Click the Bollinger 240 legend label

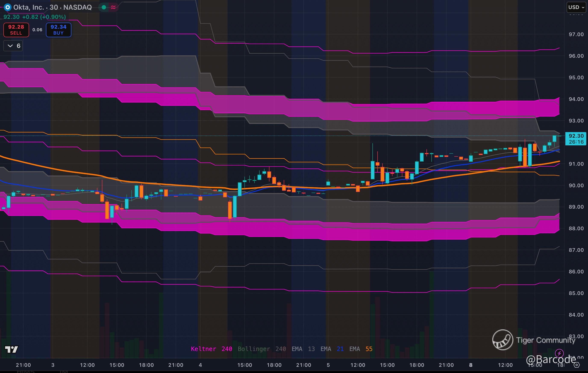262,349
